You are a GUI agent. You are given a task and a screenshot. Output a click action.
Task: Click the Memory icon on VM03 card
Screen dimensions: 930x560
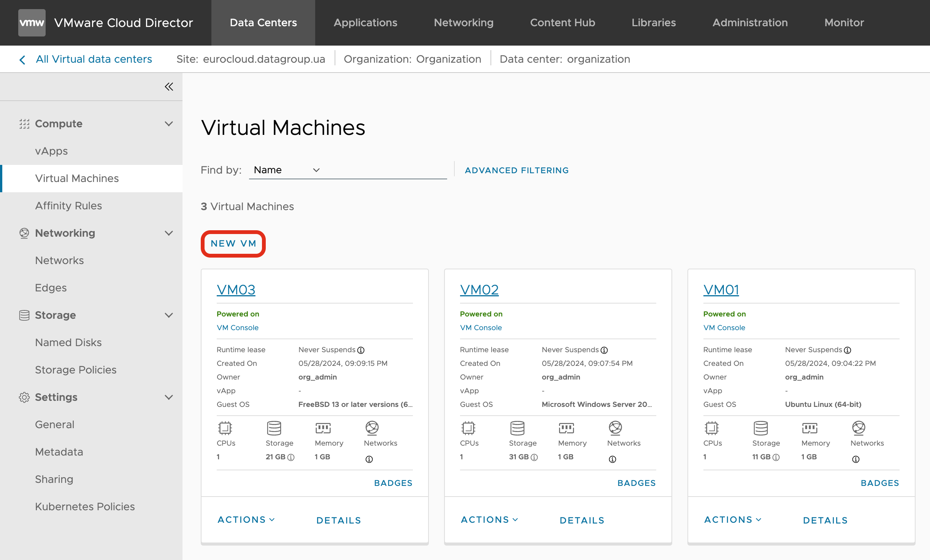(x=323, y=428)
